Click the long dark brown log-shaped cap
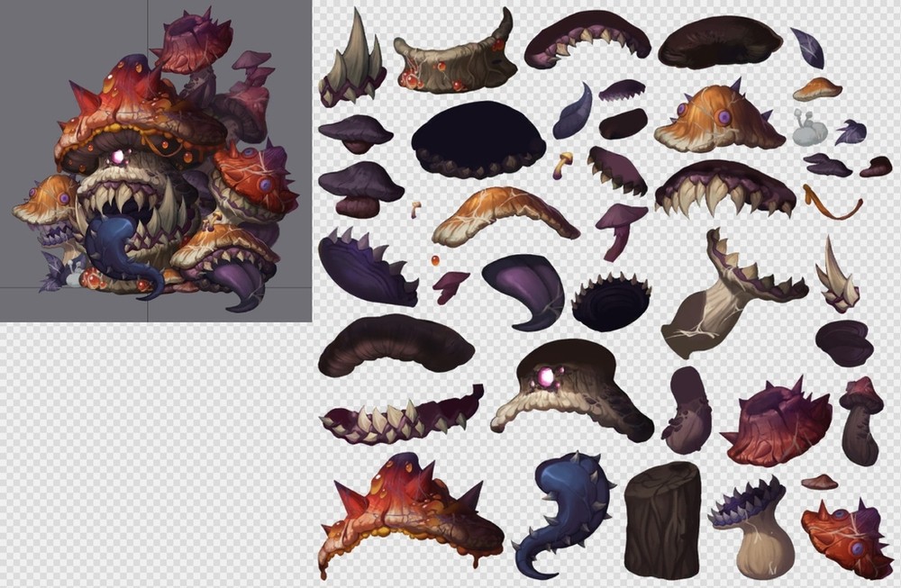This screenshot has width=901, height=588. coord(395,347)
